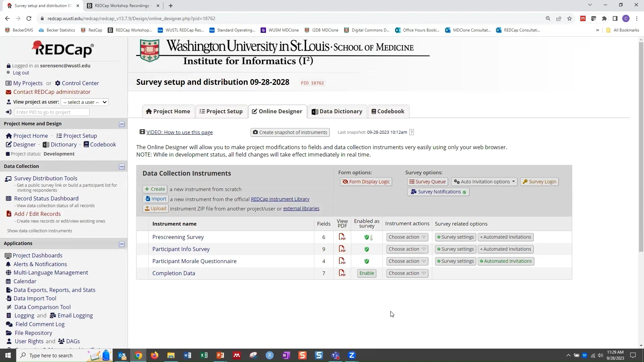
Task: Open Survey Distribution Tools
Action: [x=46, y=178]
